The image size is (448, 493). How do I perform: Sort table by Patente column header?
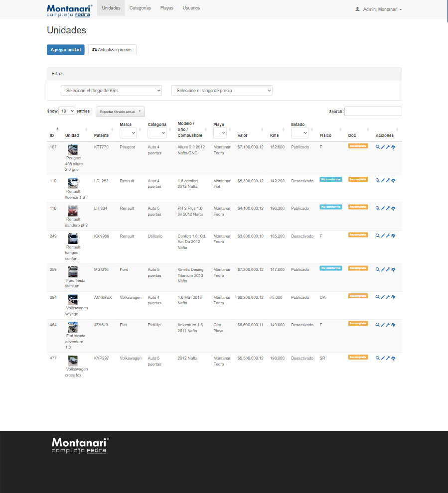tap(101, 135)
